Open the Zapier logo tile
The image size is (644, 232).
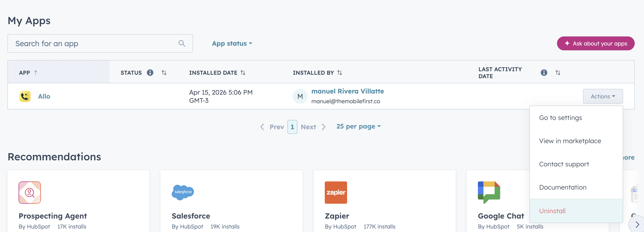click(x=336, y=193)
